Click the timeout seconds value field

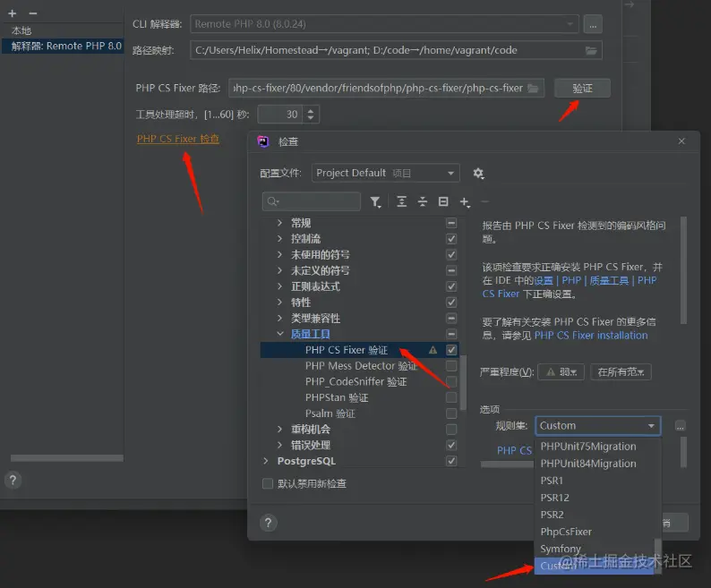pyautogui.click(x=280, y=115)
